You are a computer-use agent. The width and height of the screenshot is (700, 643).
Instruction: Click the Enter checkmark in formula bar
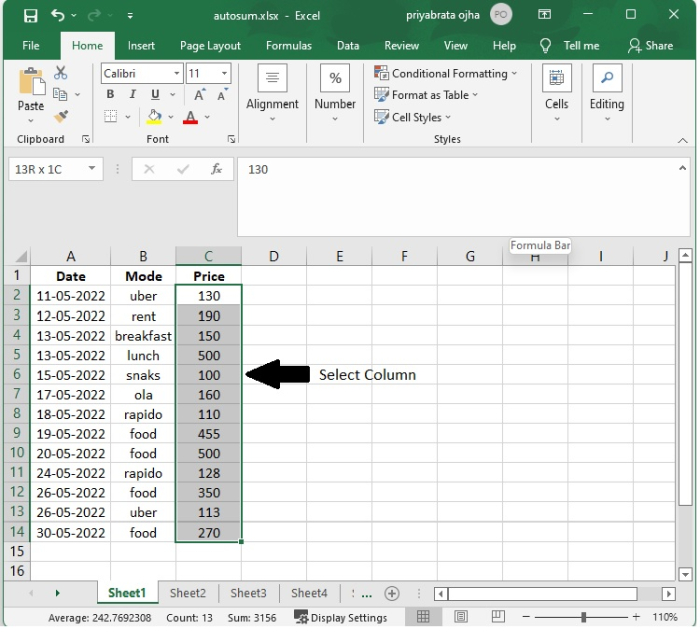183,169
